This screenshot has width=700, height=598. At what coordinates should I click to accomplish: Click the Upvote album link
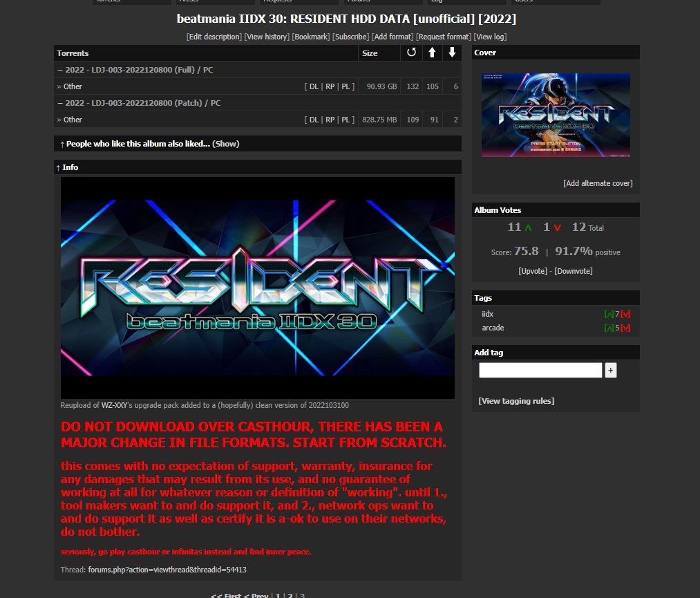click(533, 271)
